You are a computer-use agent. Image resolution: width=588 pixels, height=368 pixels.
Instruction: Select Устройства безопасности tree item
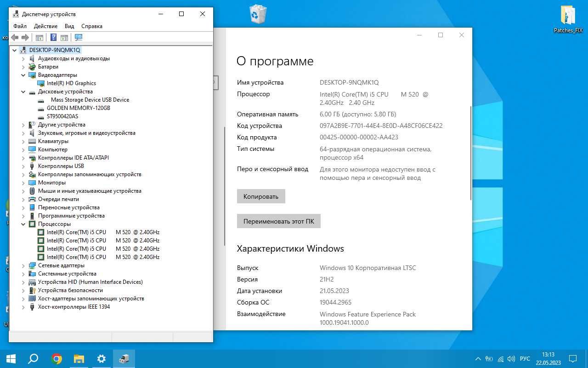click(x=70, y=290)
